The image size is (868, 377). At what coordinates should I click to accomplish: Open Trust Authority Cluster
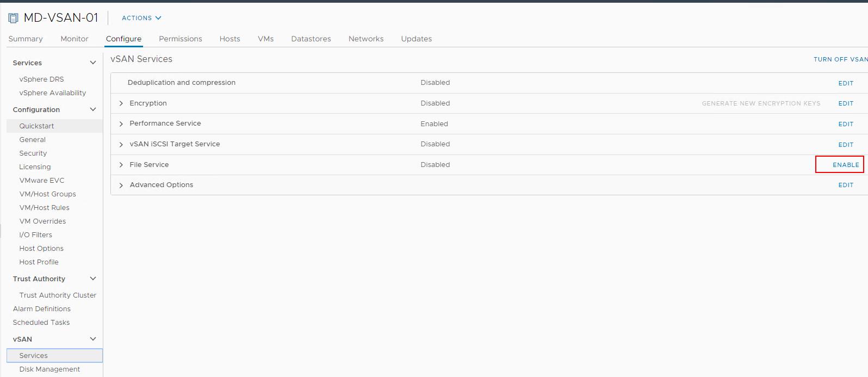(58, 295)
